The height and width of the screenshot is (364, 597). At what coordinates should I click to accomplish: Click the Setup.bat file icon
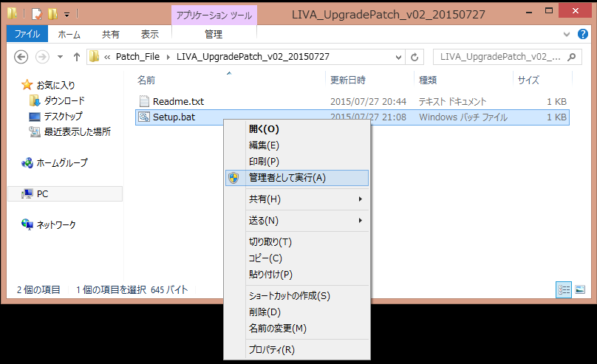click(144, 117)
